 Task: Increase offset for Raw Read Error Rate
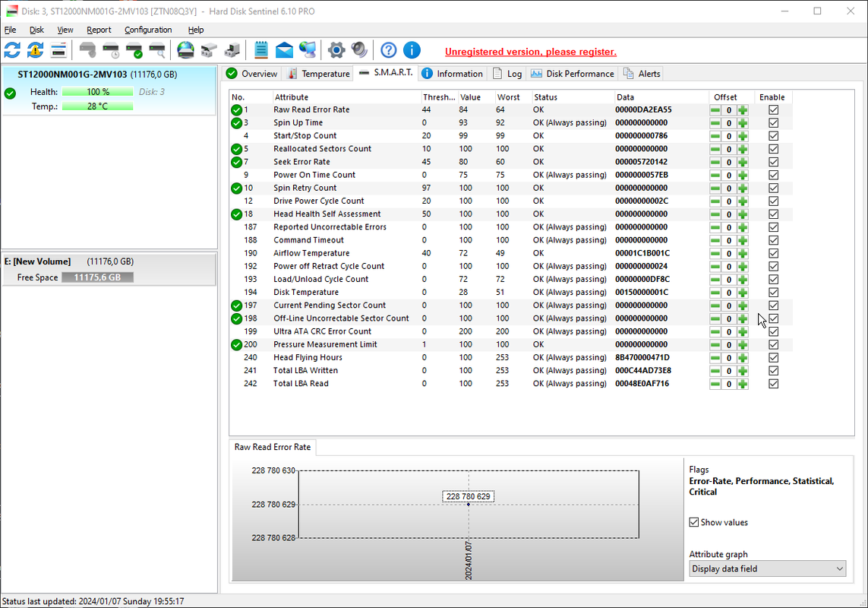[743, 109]
